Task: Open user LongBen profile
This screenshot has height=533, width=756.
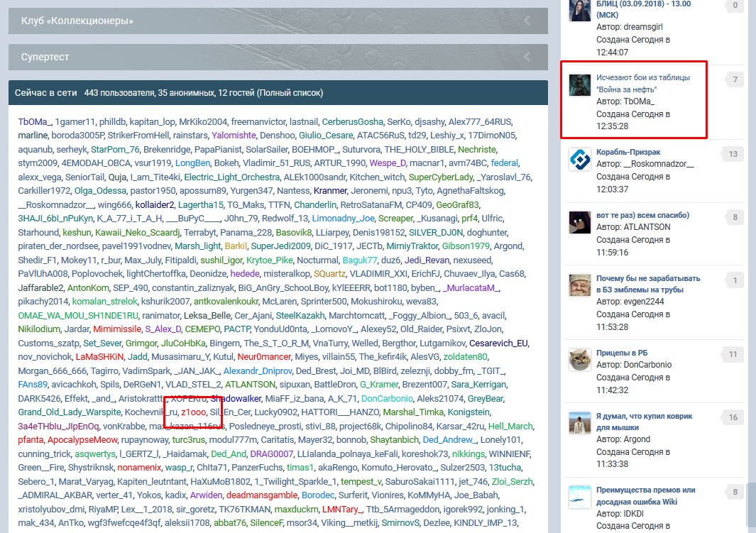Action: click(192, 163)
